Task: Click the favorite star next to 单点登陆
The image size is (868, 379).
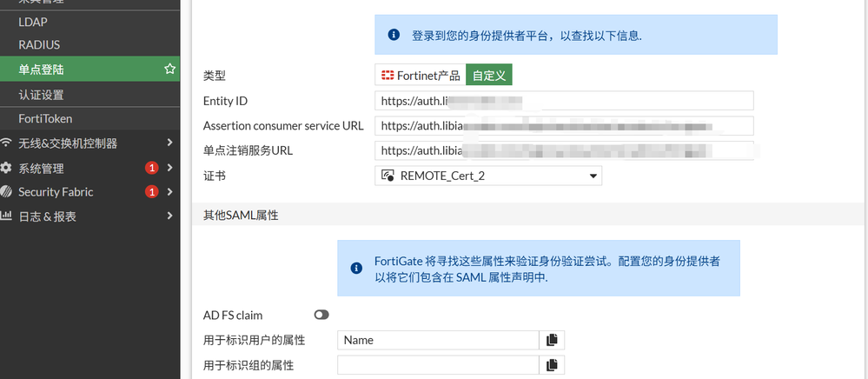Action: coord(170,69)
